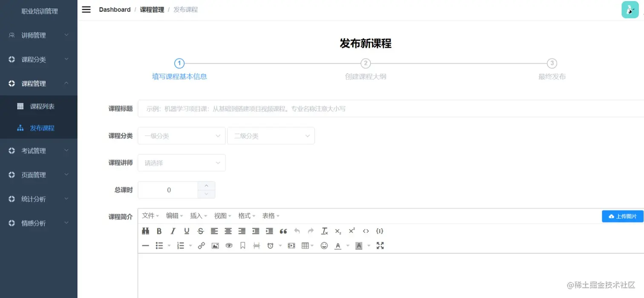Click the undo arrow in the editor
Viewport: 644px width, 298px height.
[x=297, y=231]
